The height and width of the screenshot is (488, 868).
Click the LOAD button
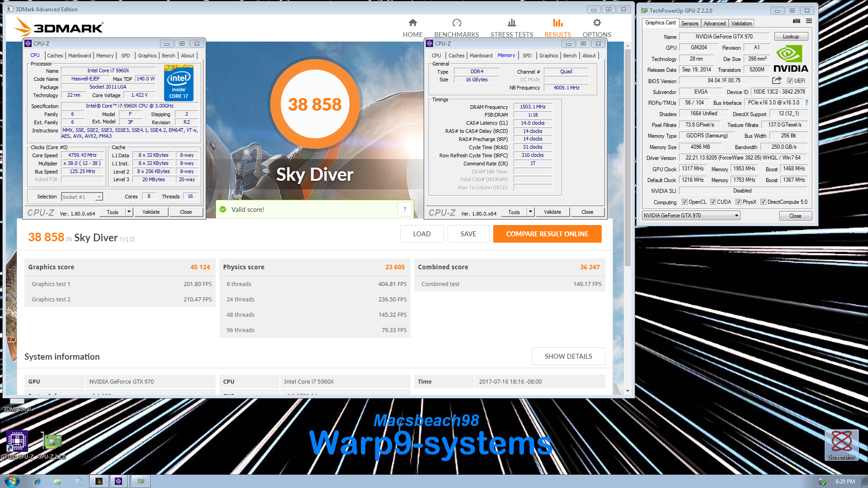pos(422,234)
